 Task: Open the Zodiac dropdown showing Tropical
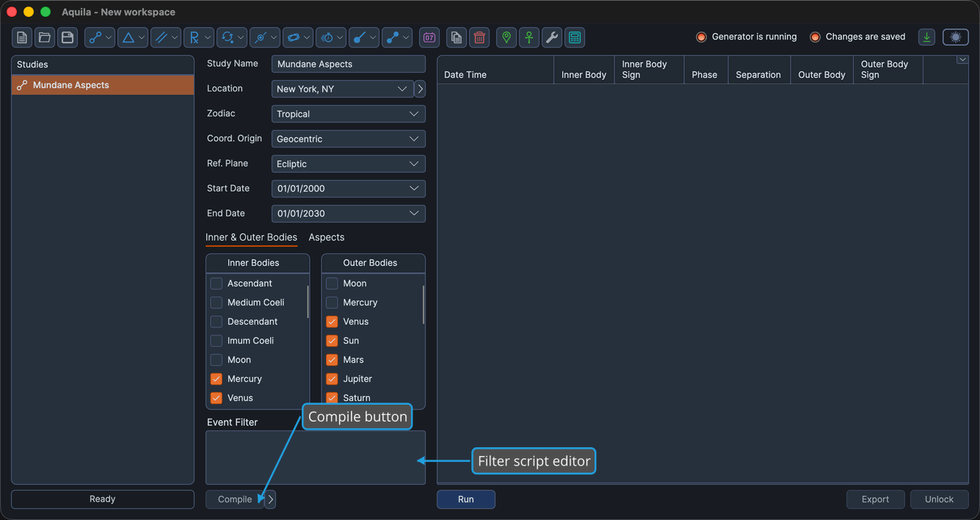(x=349, y=114)
